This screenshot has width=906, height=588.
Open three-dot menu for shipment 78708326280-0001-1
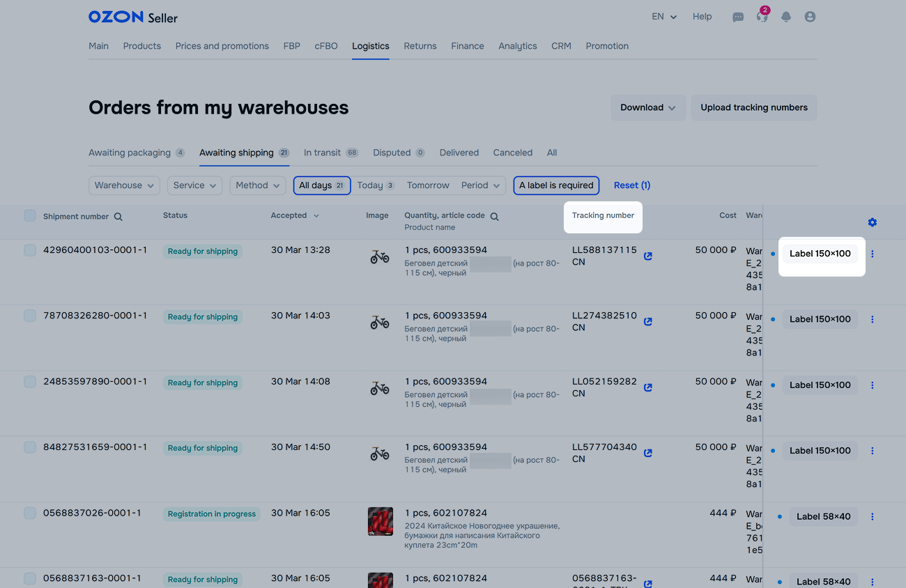872,319
